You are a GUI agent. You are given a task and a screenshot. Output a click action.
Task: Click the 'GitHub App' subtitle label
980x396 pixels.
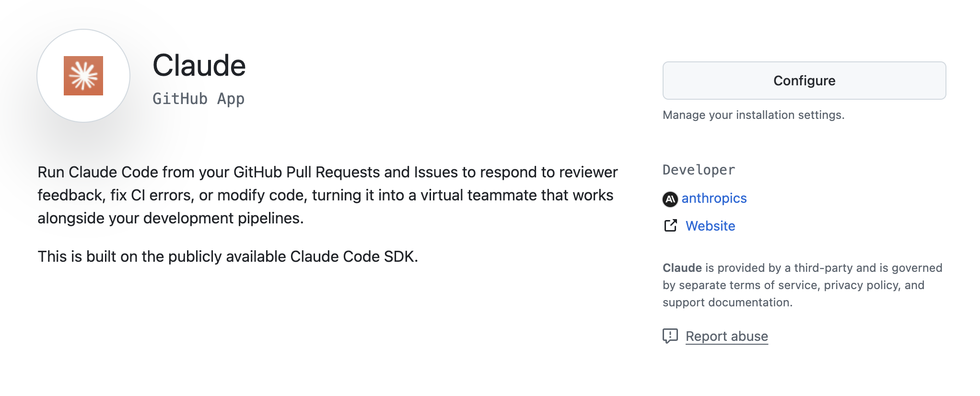click(x=198, y=99)
